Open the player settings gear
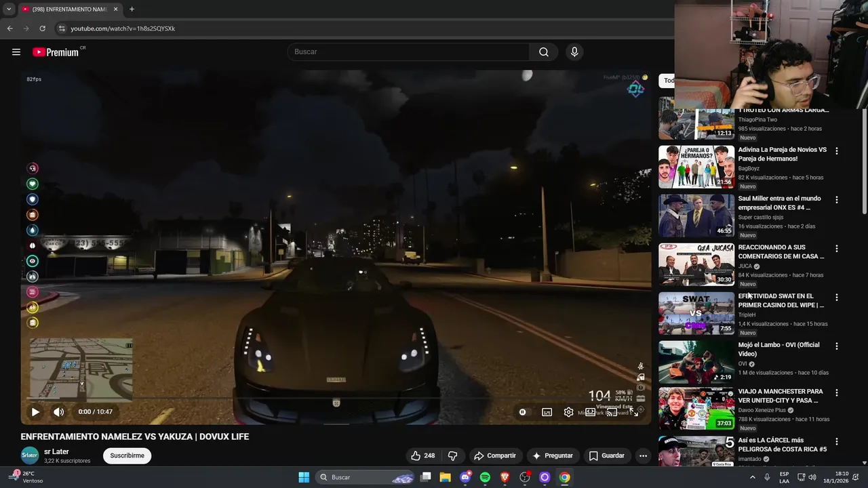The width and height of the screenshot is (868, 488). [568, 411]
